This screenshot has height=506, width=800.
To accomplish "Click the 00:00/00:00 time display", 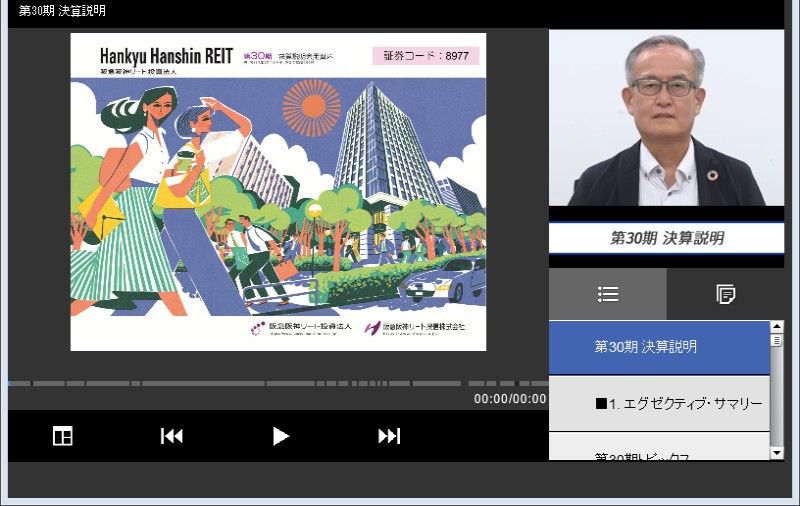I will (x=510, y=399).
